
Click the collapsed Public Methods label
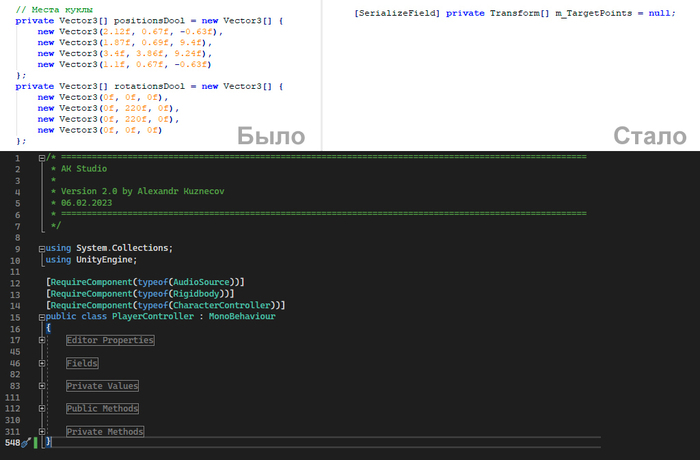click(102, 408)
